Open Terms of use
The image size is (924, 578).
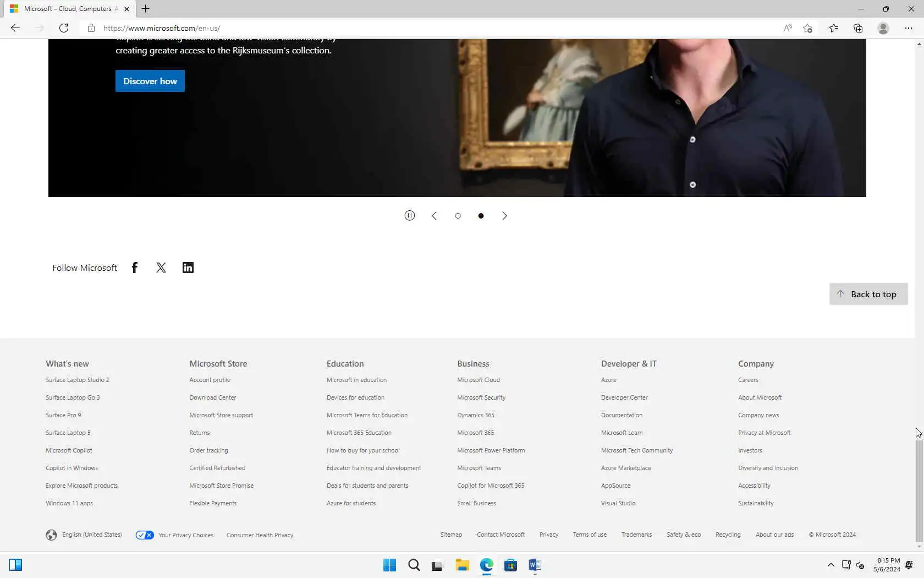tap(590, 535)
